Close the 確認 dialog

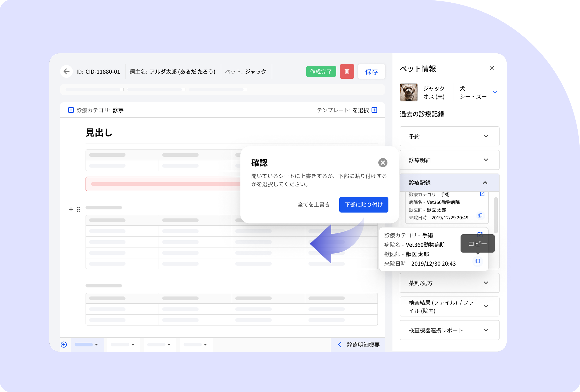(x=383, y=163)
